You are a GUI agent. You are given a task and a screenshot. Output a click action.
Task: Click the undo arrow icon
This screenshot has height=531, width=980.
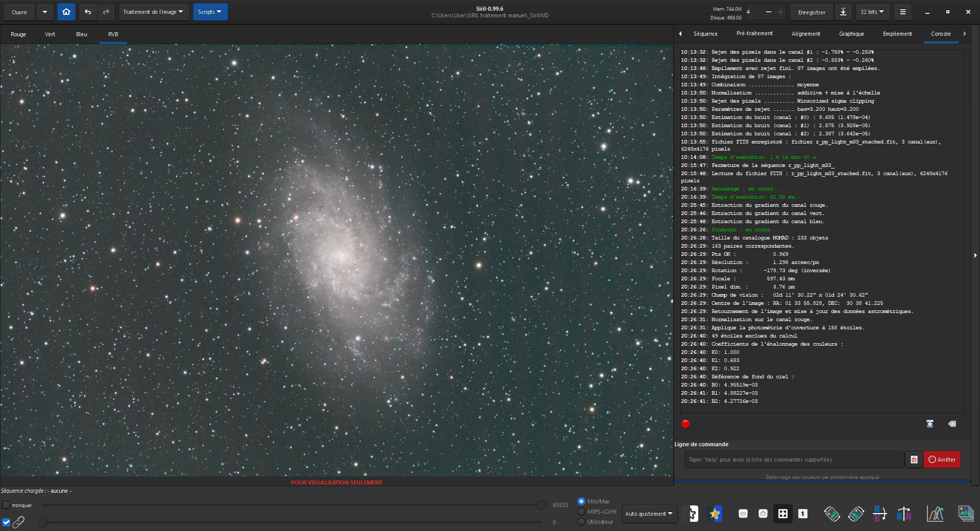(x=88, y=12)
